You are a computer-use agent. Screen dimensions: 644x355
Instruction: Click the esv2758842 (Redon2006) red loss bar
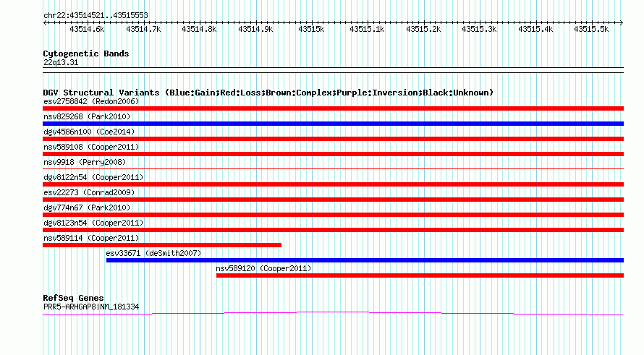(x=333, y=108)
